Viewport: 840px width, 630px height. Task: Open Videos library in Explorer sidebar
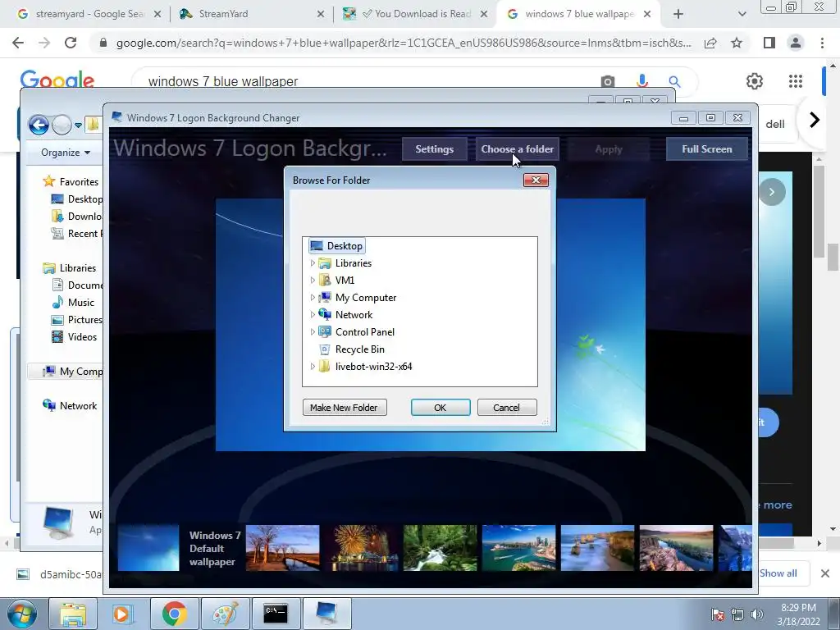(x=75, y=337)
